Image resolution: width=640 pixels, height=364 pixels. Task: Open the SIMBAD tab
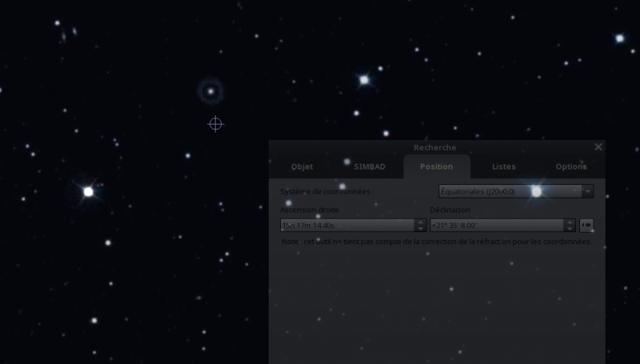(370, 166)
